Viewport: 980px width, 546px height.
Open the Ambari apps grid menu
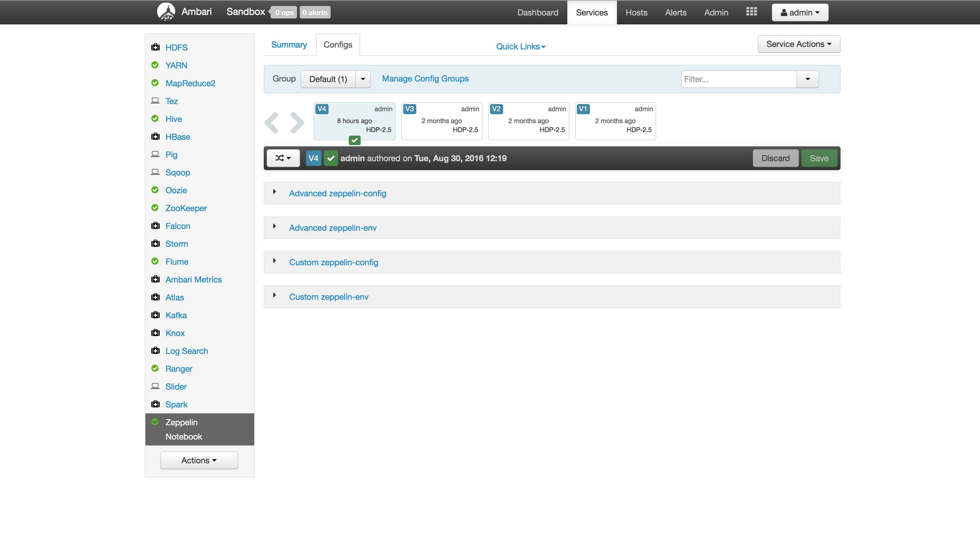tap(751, 12)
